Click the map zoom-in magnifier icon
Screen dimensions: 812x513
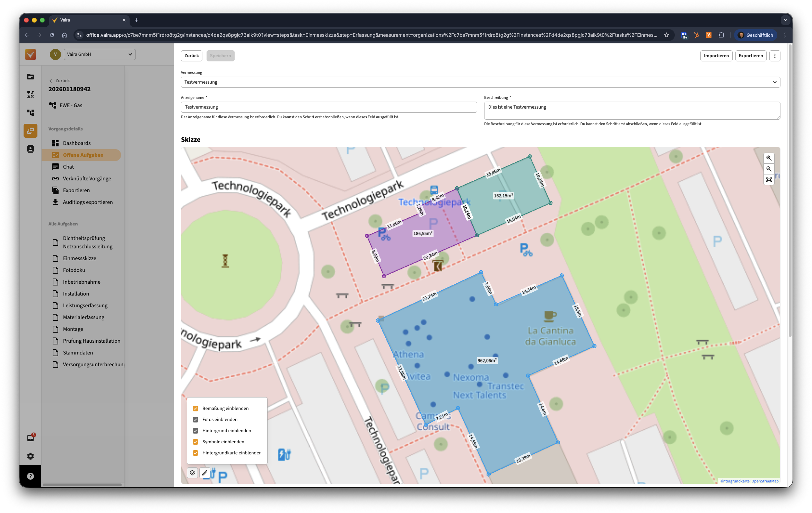pyautogui.click(x=769, y=158)
